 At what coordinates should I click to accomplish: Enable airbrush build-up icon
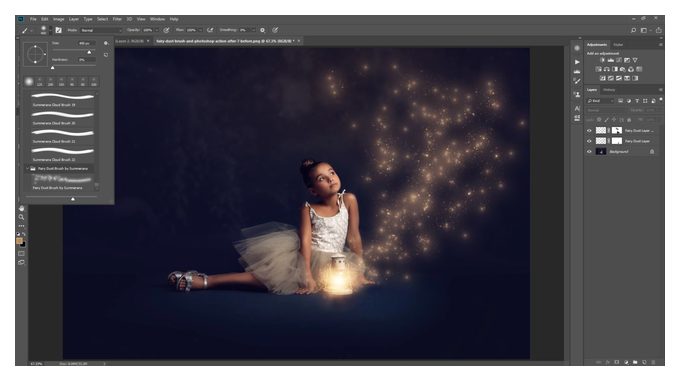[210, 30]
